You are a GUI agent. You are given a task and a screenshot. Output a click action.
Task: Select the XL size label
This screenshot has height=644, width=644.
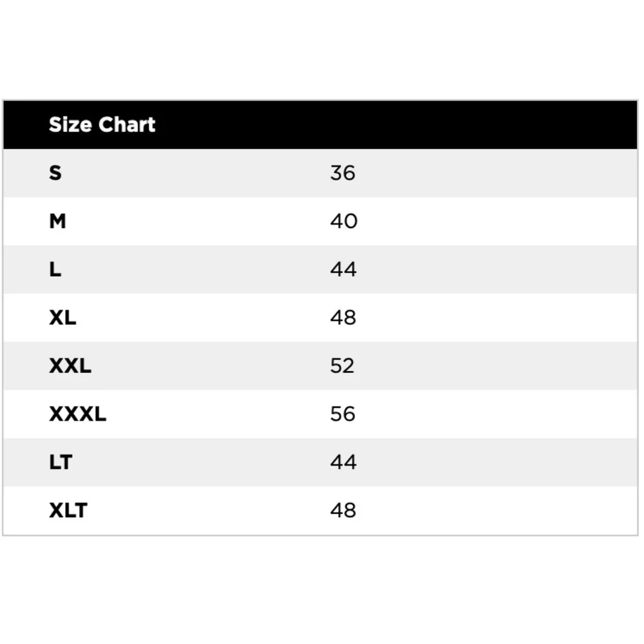click(x=62, y=317)
